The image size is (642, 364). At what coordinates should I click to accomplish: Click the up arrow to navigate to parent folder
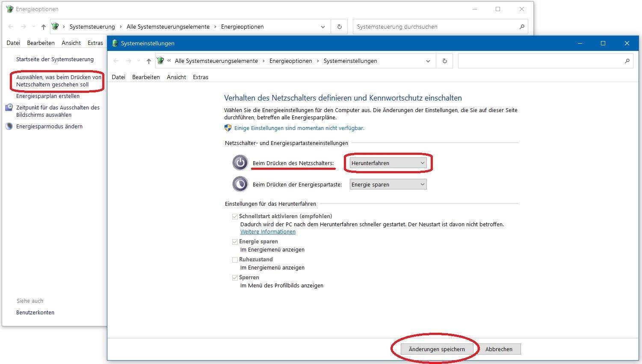pyautogui.click(x=148, y=61)
